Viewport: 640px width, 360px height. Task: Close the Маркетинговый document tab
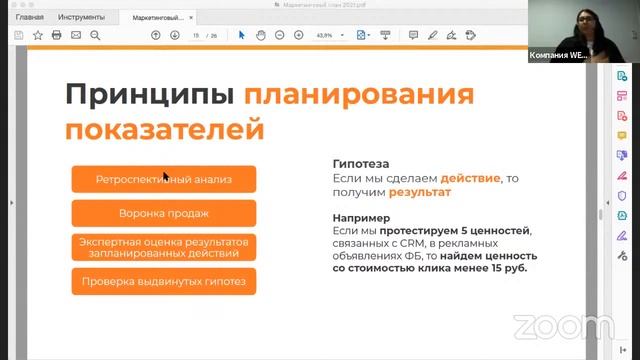click(x=191, y=18)
